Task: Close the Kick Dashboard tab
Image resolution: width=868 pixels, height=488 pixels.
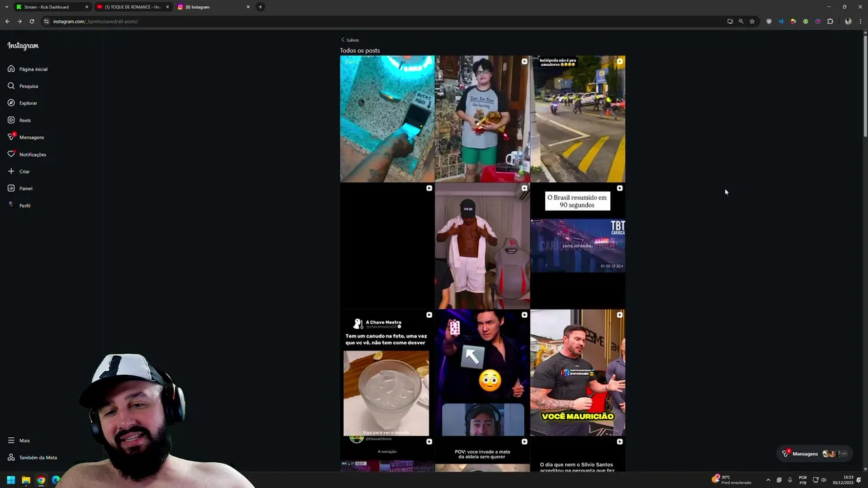Action: point(87,7)
